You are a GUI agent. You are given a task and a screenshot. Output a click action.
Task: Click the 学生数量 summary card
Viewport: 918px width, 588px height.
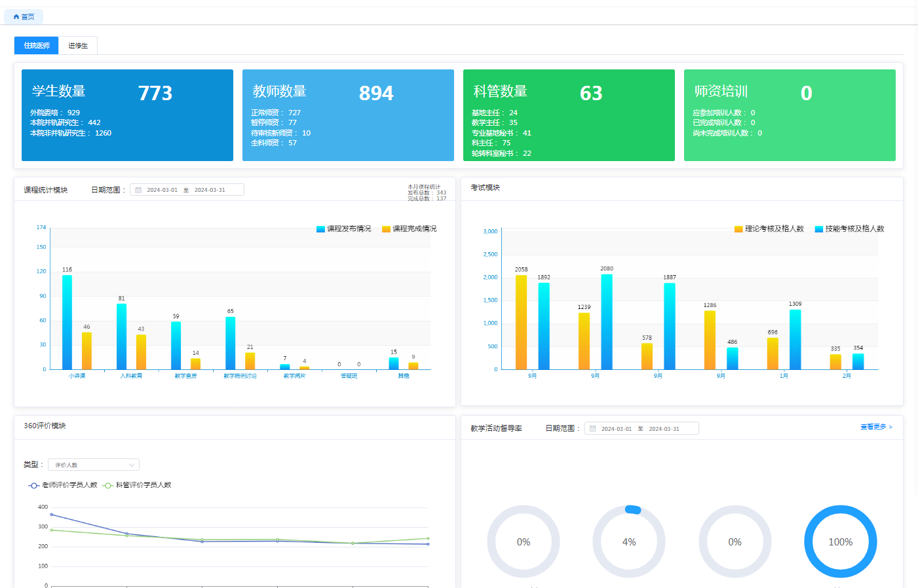[127, 115]
